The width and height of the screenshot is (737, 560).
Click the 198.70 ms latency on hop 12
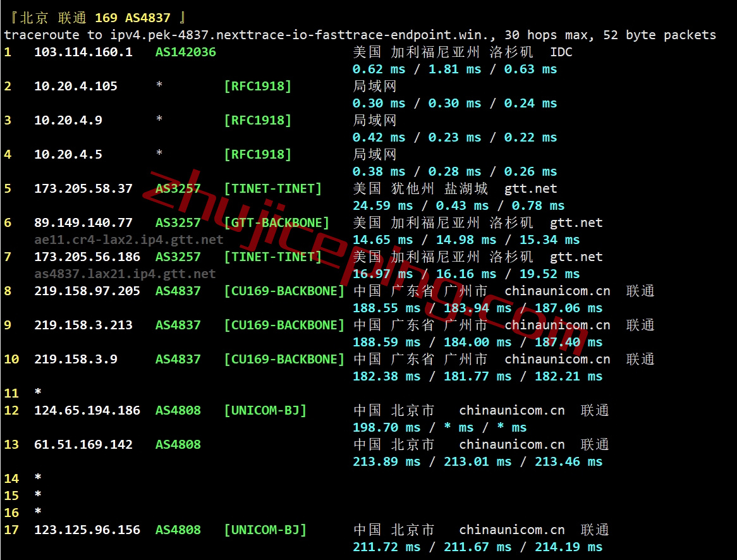coord(386,427)
